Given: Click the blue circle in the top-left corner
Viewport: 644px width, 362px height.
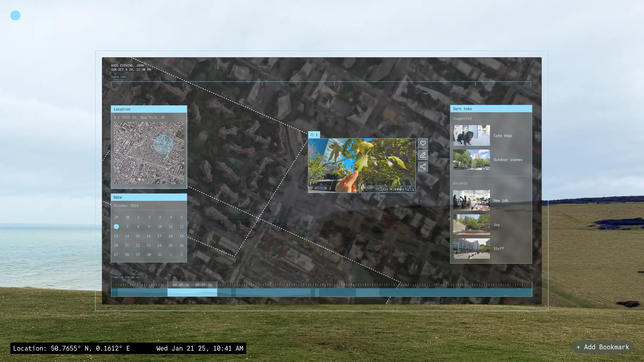Looking at the screenshot, I should point(15,16).
